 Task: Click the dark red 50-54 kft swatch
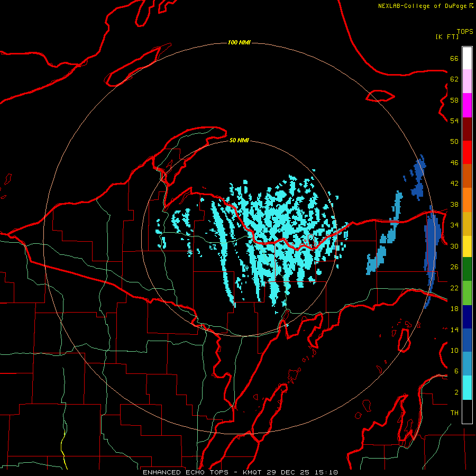467,129
